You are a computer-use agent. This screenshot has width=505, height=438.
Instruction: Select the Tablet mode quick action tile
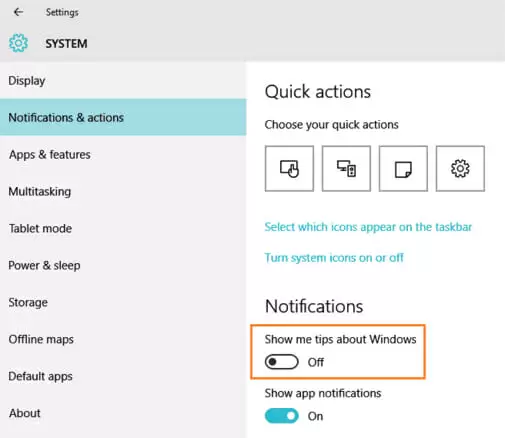pos(289,168)
